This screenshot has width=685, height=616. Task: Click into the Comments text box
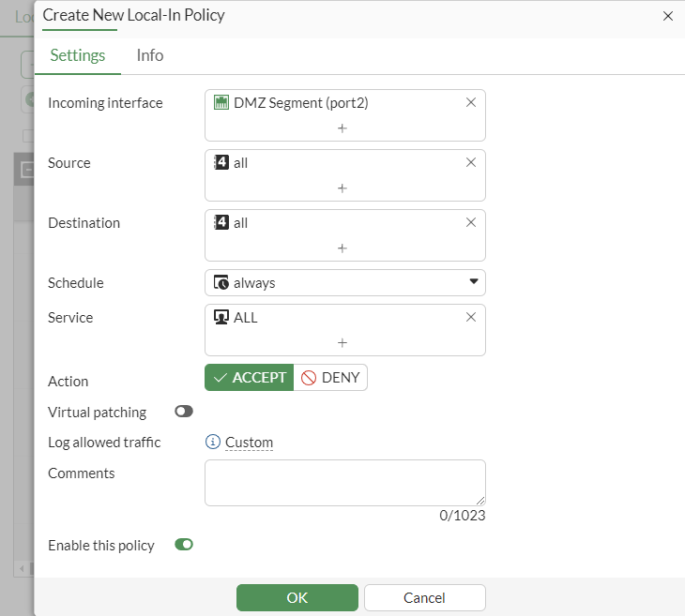(344, 482)
